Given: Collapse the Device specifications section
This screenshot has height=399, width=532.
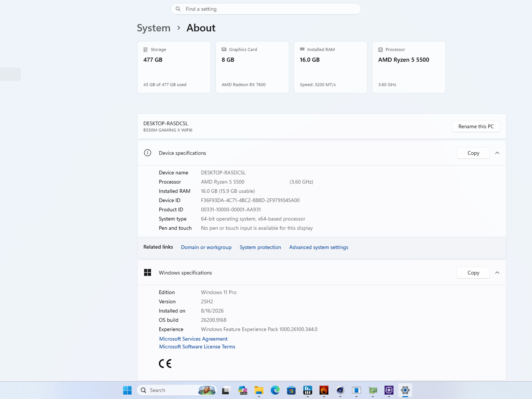Looking at the screenshot, I should pyautogui.click(x=497, y=153).
